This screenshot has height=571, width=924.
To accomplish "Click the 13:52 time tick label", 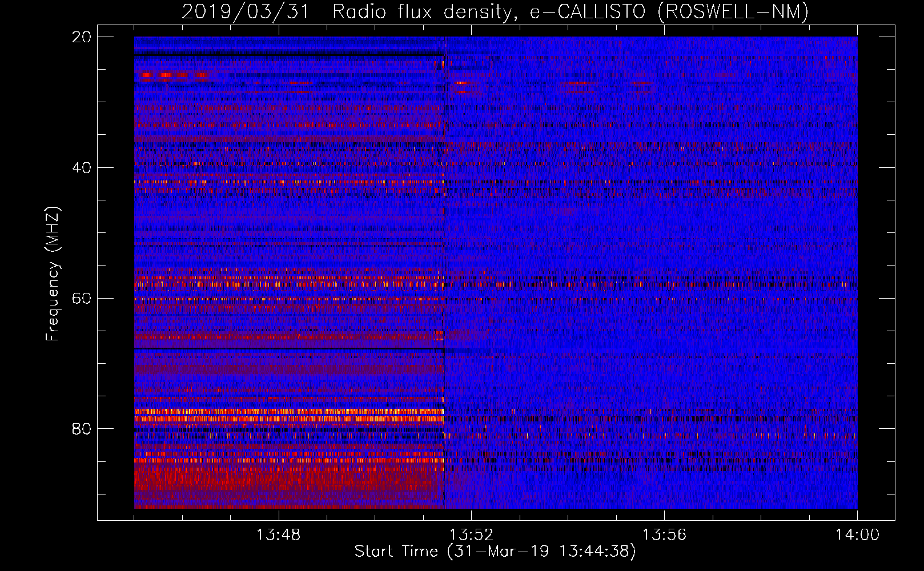I will pyautogui.click(x=471, y=535).
